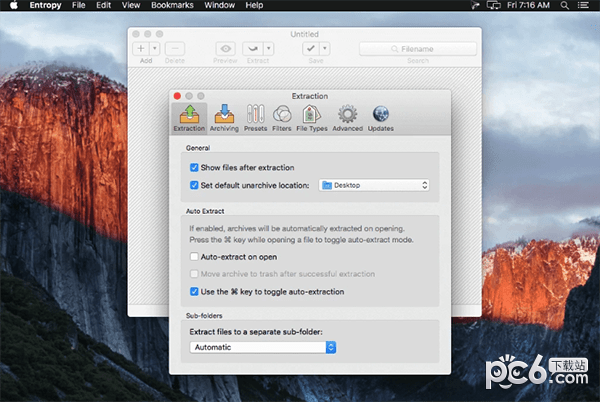
Task: Open the Edit menu
Action: [103, 5]
